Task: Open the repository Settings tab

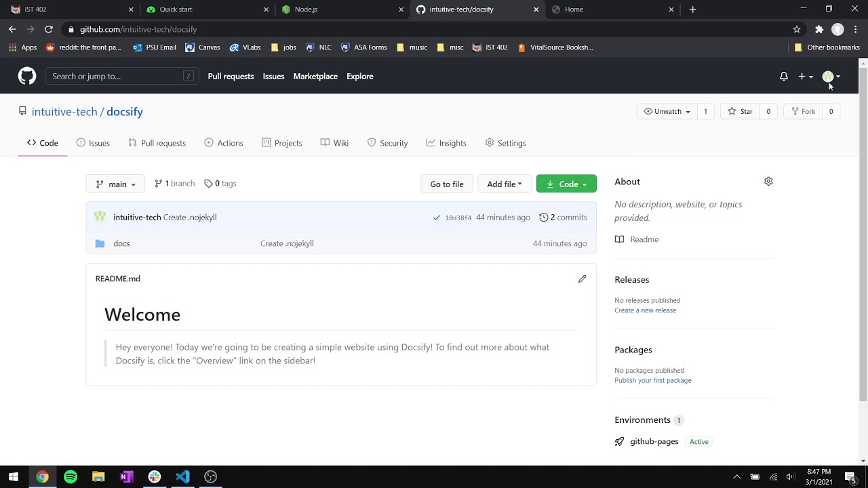Action: [x=505, y=143]
